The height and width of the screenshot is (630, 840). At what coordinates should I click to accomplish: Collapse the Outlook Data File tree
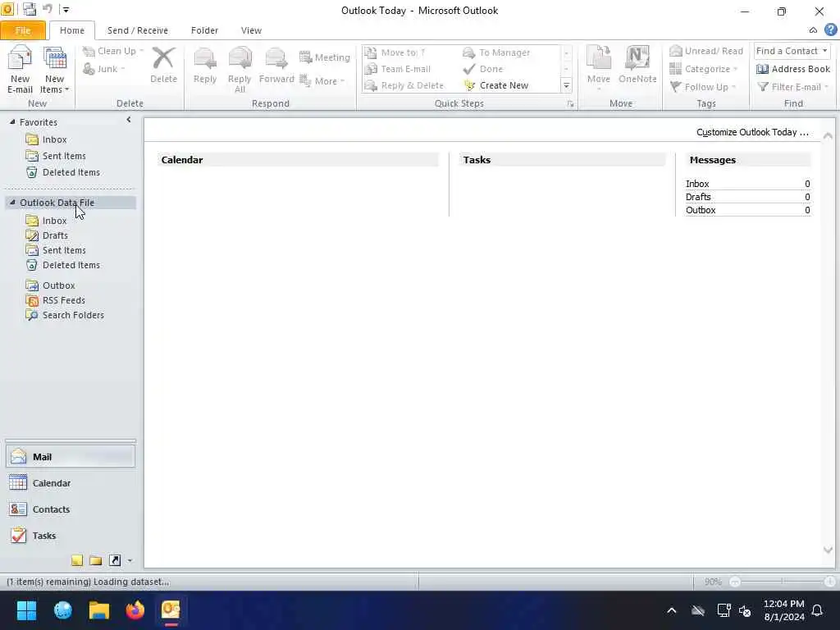pyautogui.click(x=12, y=203)
